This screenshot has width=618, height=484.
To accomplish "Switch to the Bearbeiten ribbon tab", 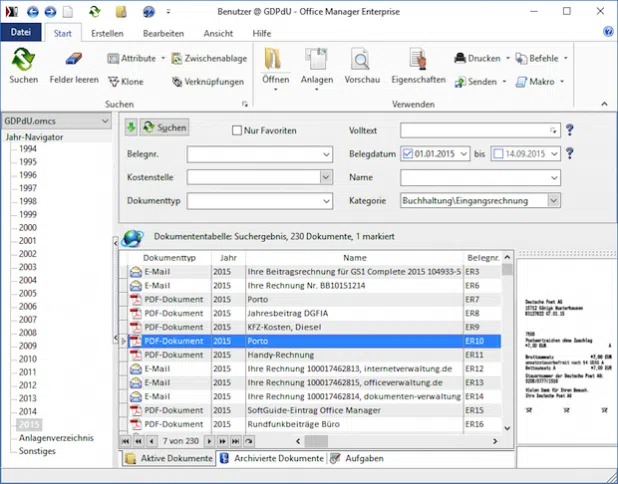I will click(x=163, y=34).
